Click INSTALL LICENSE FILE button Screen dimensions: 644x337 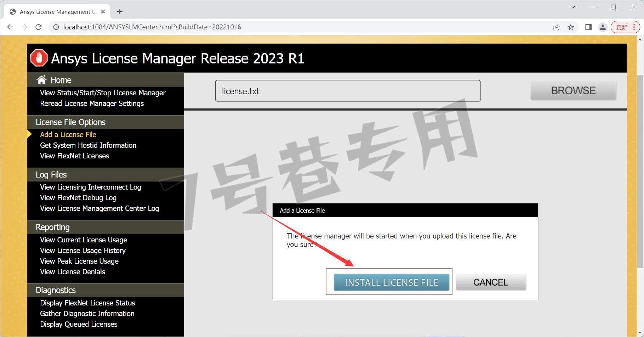tap(392, 282)
